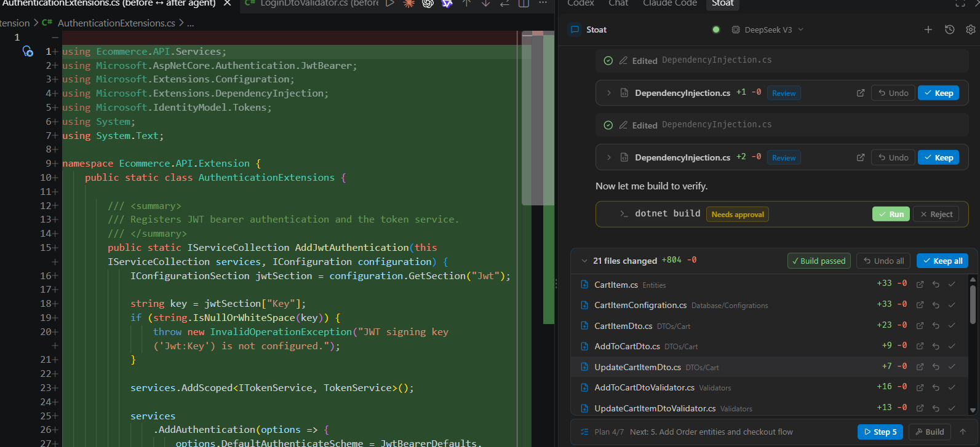The image size is (980, 447).
Task: Start Step 5 of the plan
Action: [x=880, y=432]
